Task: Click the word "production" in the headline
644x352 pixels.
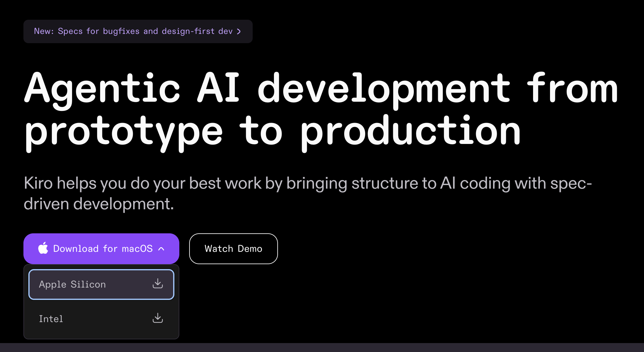Action: (x=410, y=132)
